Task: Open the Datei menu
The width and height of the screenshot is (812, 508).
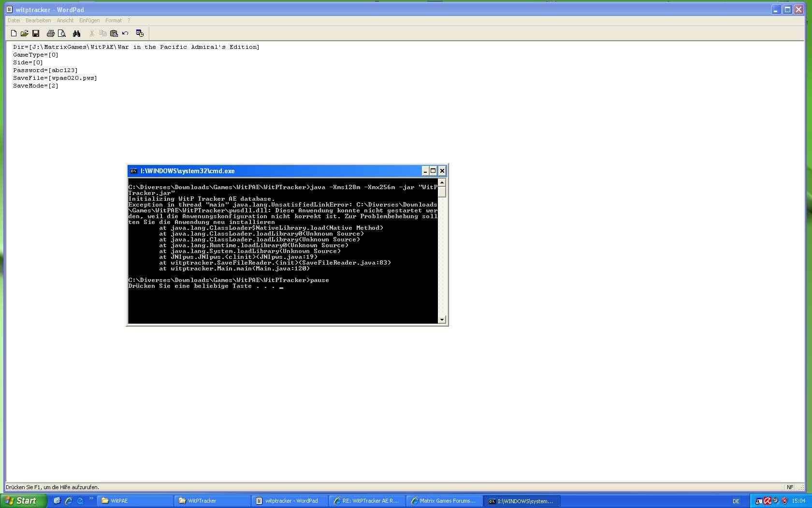Action: coord(14,20)
